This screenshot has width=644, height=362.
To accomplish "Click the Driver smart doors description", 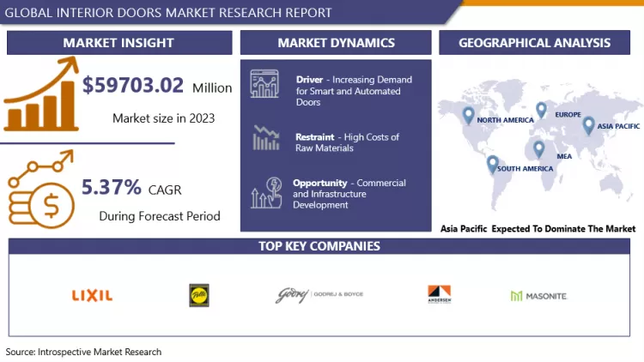I will click(354, 91).
